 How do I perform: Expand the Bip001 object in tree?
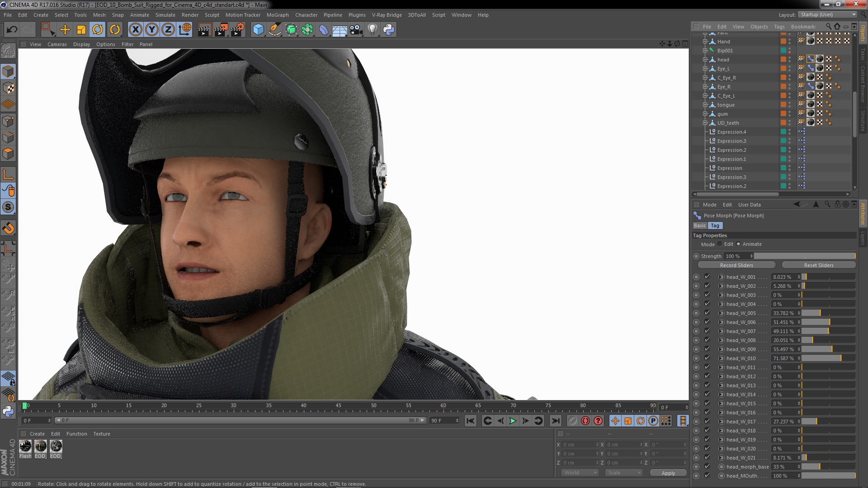pos(705,51)
